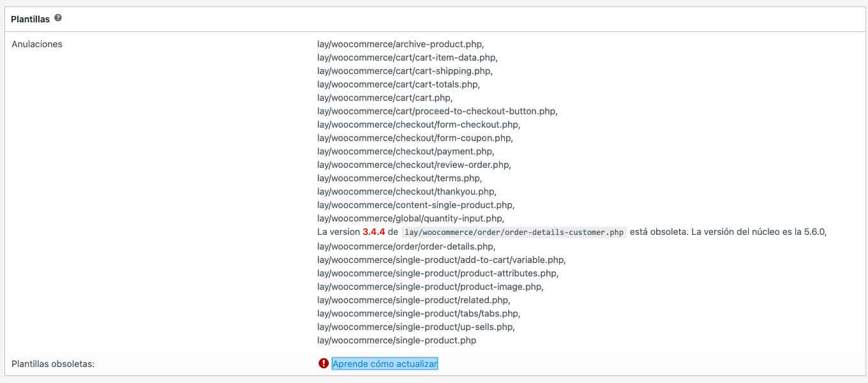Select the form-coupon.php override line
The image size is (868, 383).
[415, 138]
